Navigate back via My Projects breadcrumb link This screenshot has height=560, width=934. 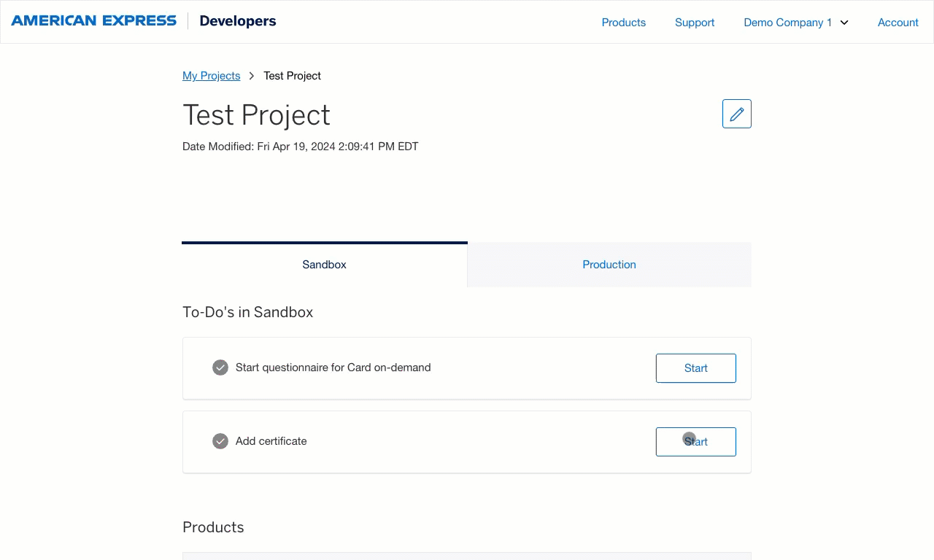click(x=211, y=75)
